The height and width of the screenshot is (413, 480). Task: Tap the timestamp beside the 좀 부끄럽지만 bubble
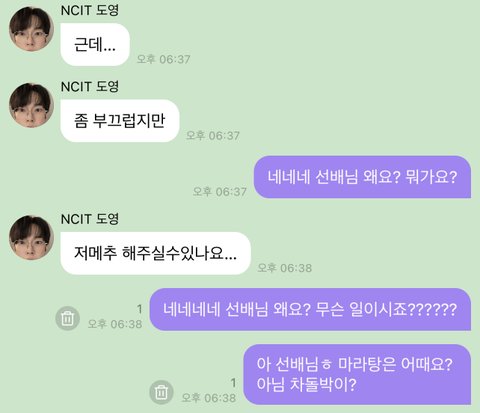point(213,136)
